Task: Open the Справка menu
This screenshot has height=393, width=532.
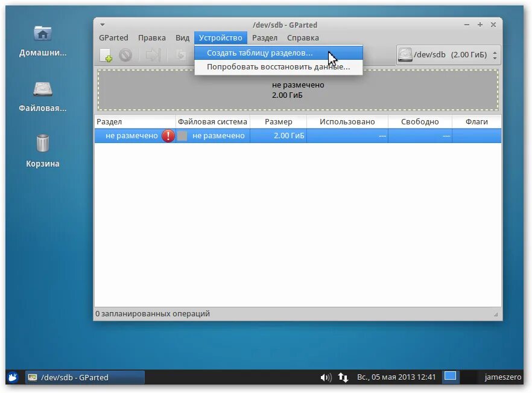Action: (303, 37)
